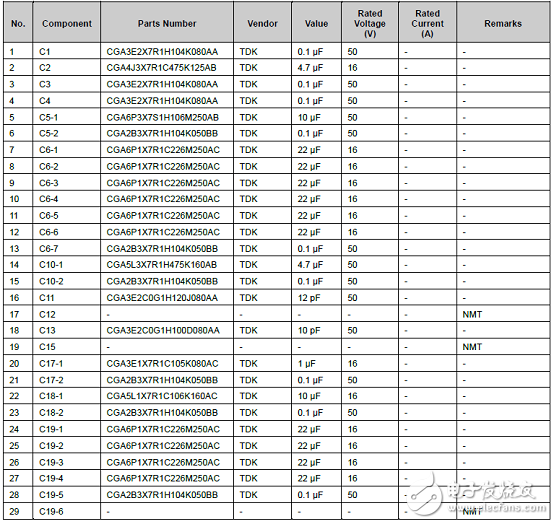Select component cell C6-4
554x524 pixels.
pos(67,199)
